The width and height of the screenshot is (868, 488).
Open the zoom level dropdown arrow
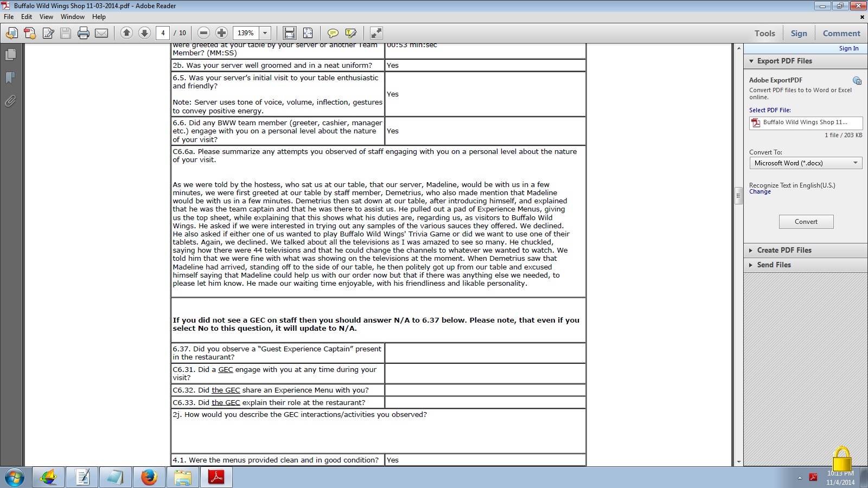pos(265,33)
